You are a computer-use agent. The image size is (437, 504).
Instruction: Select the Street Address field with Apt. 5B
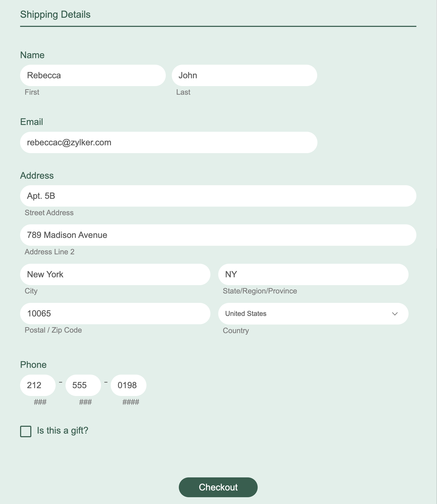pyautogui.click(x=218, y=196)
